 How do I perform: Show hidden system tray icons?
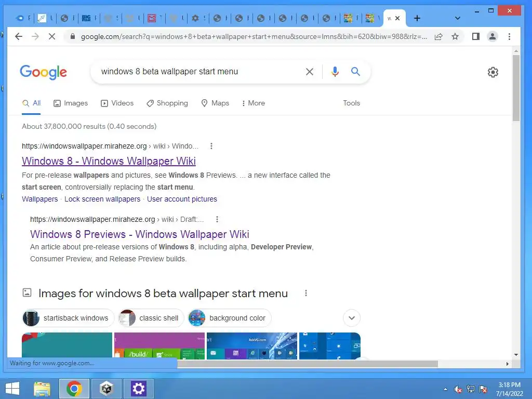coord(445,389)
